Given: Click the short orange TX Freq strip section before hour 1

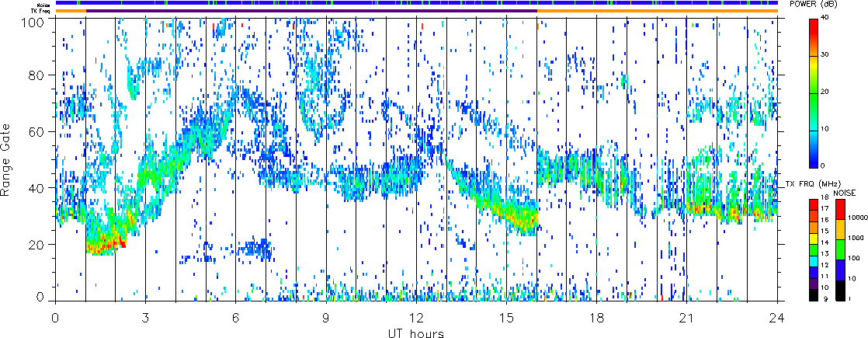Looking at the screenshot, I should (x=71, y=11).
